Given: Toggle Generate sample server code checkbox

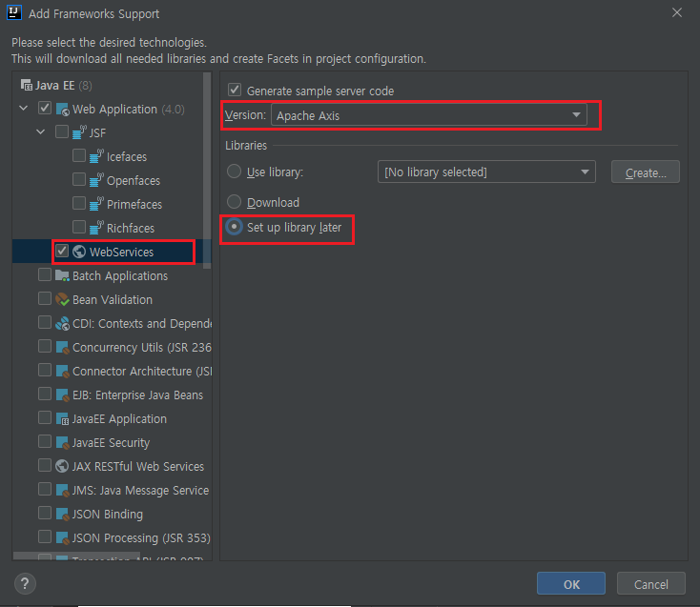Looking at the screenshot, I should point(235,90).
